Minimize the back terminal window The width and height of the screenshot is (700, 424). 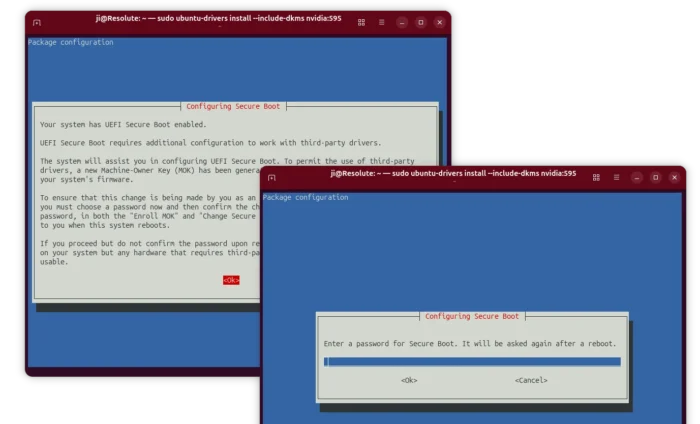pyautogui.click(x=402, y=22)
